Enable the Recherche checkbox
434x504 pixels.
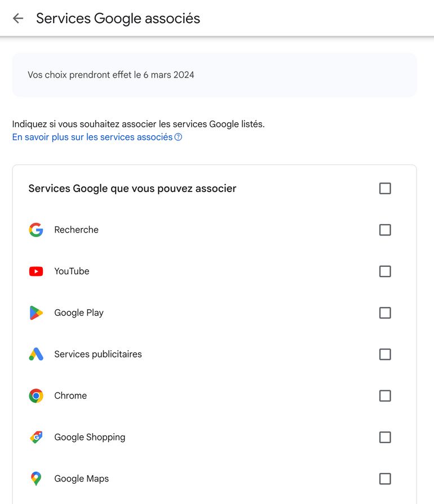click(385, 230)
